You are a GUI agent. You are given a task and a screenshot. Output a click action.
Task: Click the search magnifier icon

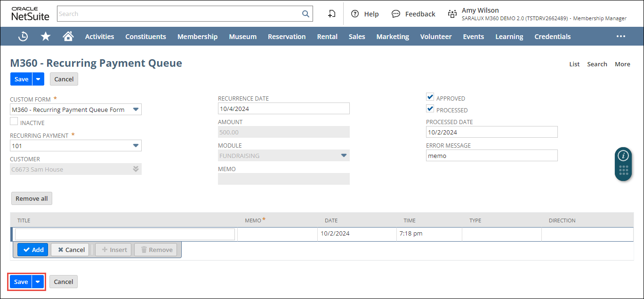pyautogui.click(x=306, y=14)
